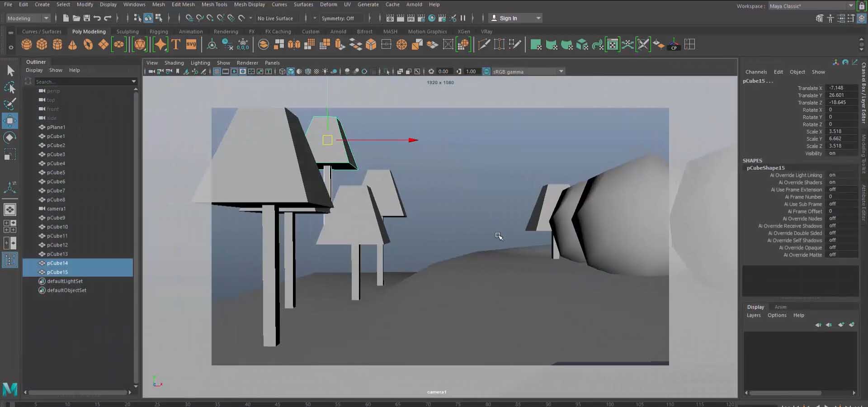The height and width of the screenshot is (407, 868).
Task: Click the polygon type text tool icon
Action: [x=176, y=44]
